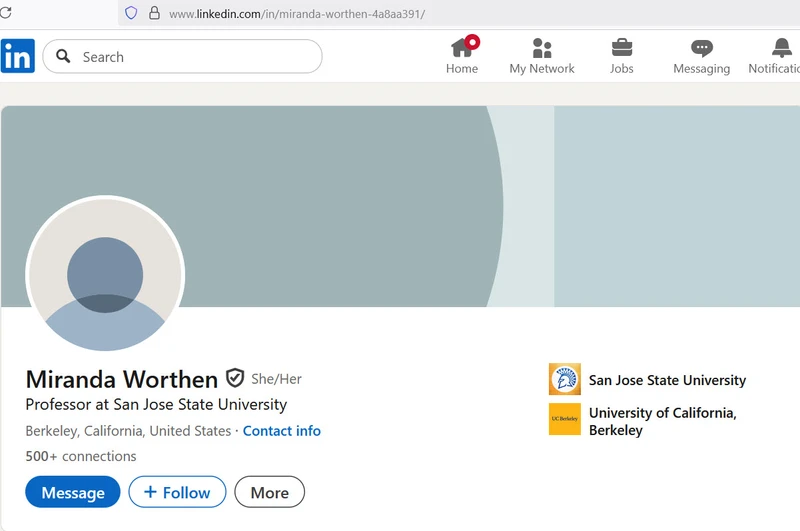Click the San Jose State University logo
This screenshot has width=800, height=531.
tap(564, 380)
